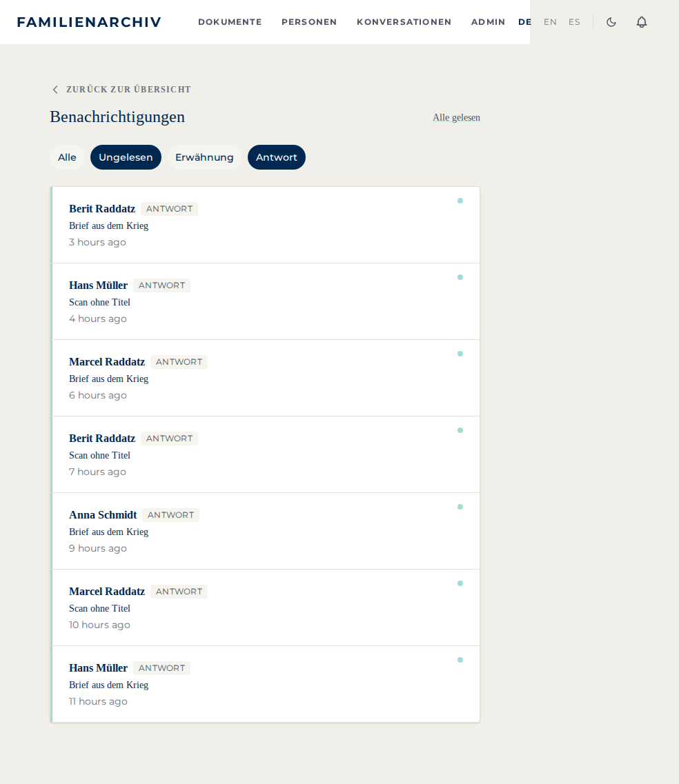Toggle the Ungelesen filter chip
The image size is (679, 784).
pyautogui.click(x=126, y=157)
